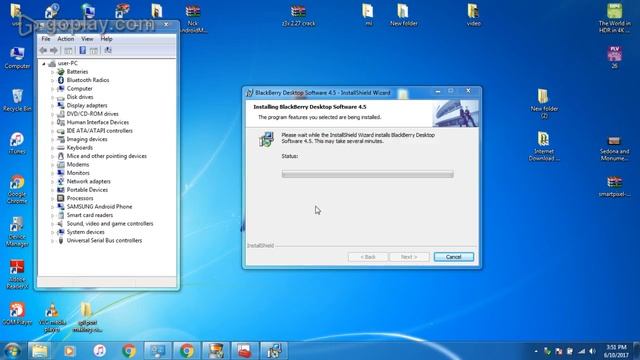
Task: Click the volume speaker icon in system tray
Action: coord(593,351)
